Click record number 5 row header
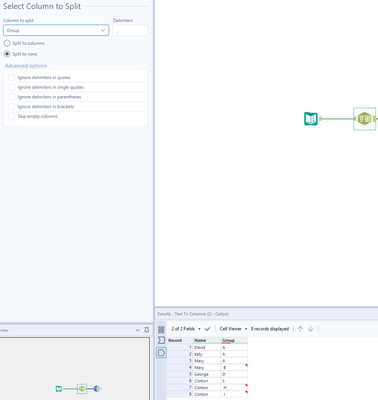Image resolution: width=378 pixels, height=400 pixels. (x=180, y=374)
